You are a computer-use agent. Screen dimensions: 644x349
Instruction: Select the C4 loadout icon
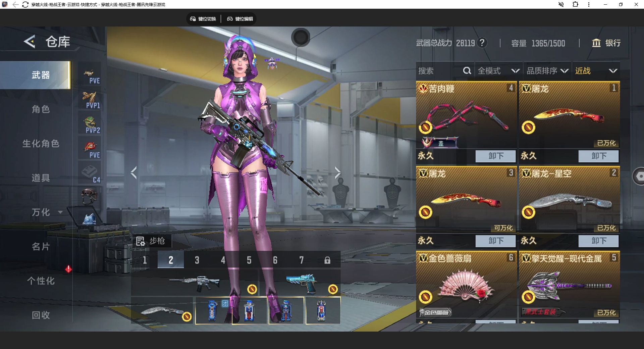90,173
